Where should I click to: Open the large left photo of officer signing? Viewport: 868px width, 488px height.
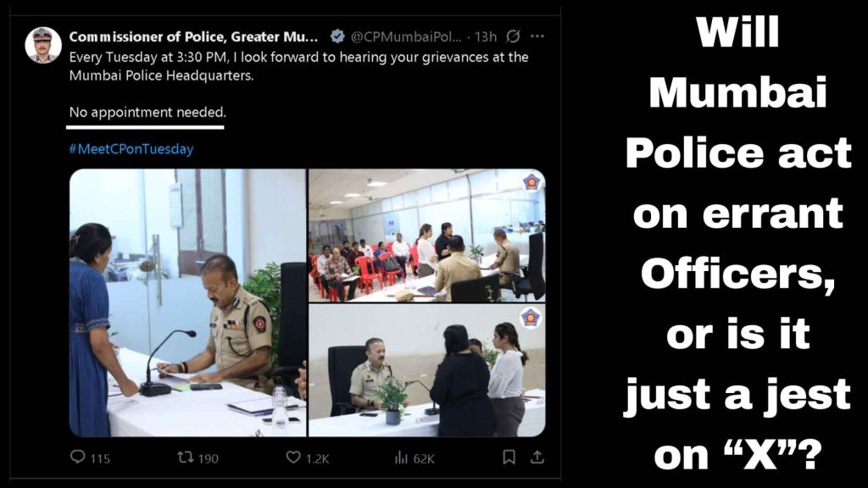pyautogui.click(x=187, y=302)
